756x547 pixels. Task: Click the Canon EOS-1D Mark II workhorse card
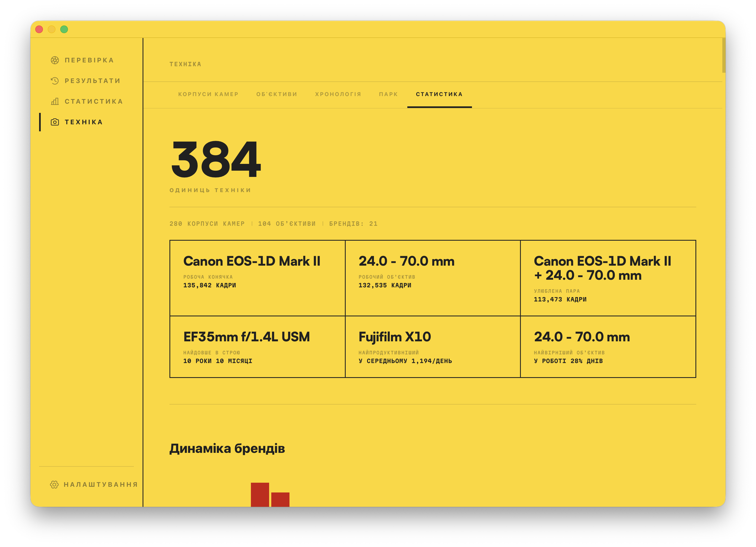[x=257, y=278]
